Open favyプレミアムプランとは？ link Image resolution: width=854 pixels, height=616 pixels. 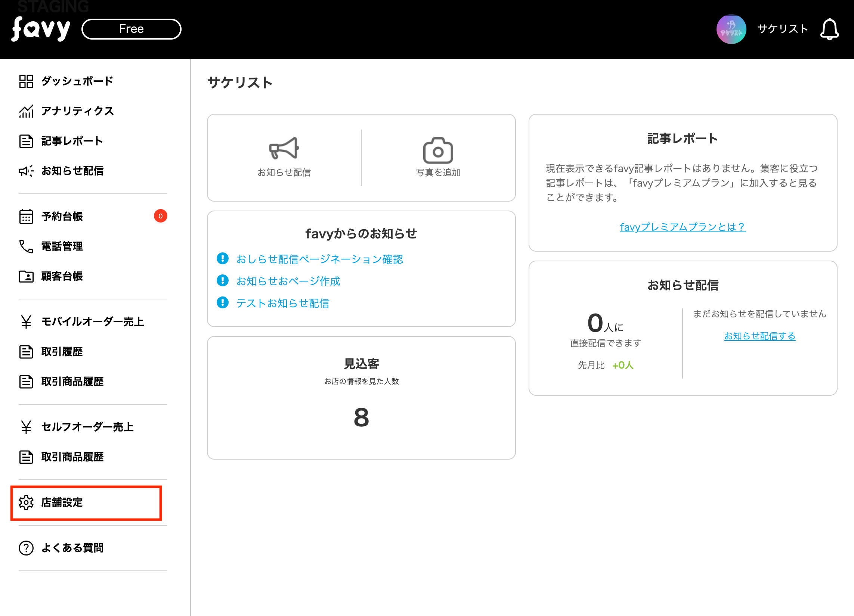coord(682,227)
